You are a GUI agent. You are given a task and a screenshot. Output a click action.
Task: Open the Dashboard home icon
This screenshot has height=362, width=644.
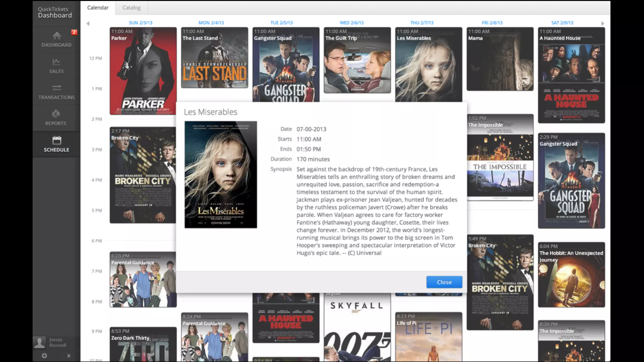coord(57,36)
